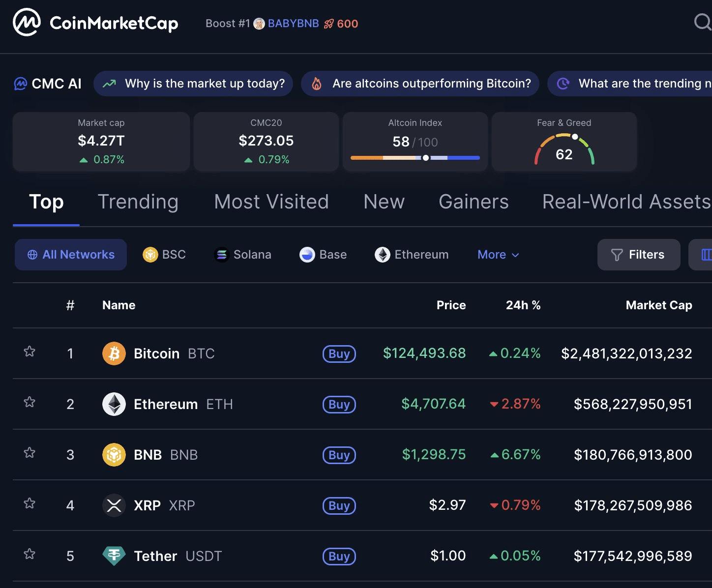Click the CoinMarketCap logo icon
This screenshot has width=712, height=588.
27,23
